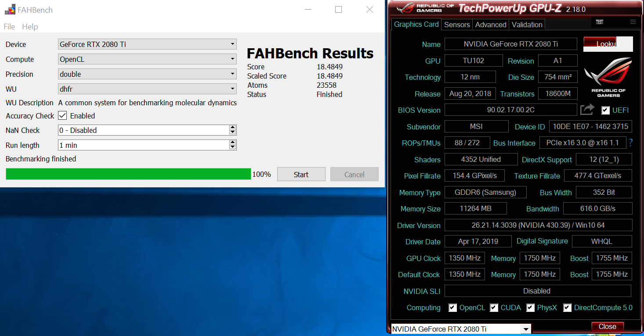
Task: Click the Bus Width 352 Bit field
Action: click(604, 192)
